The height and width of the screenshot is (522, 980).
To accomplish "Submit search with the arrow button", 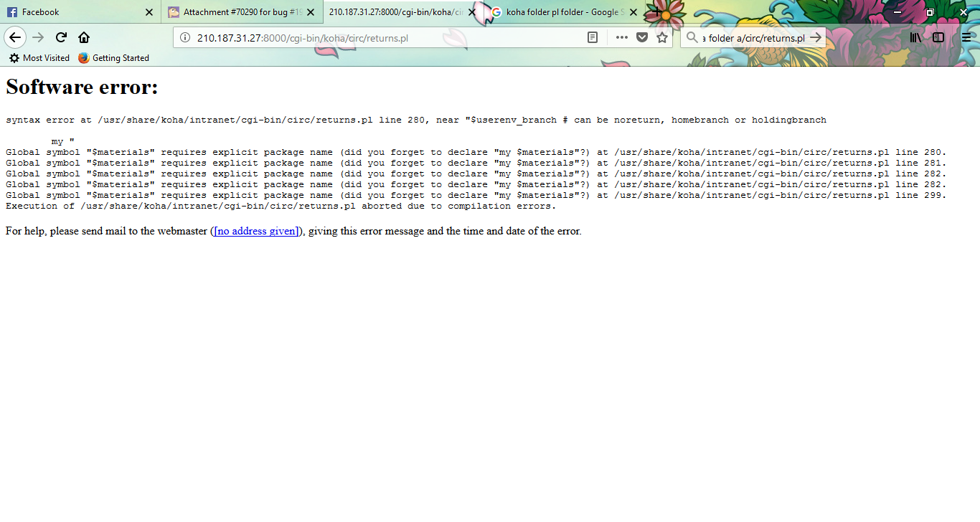I will 815,37.
